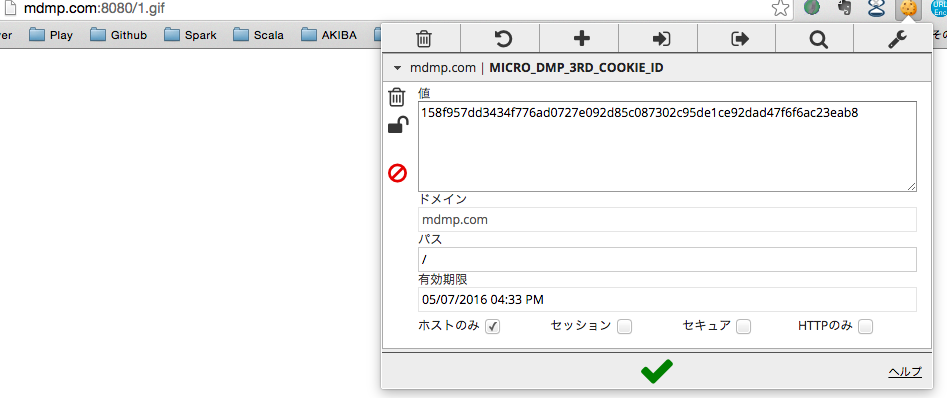Add a new cookie with plus icon
This screenshot has width=947, height=398.
[581, 39]
